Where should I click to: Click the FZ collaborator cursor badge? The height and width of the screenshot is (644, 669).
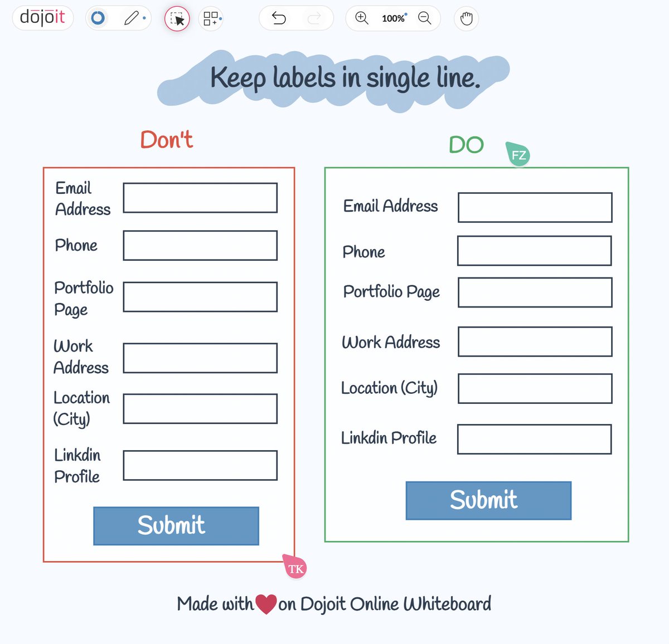pyautogui.click(x=517, y=154)
